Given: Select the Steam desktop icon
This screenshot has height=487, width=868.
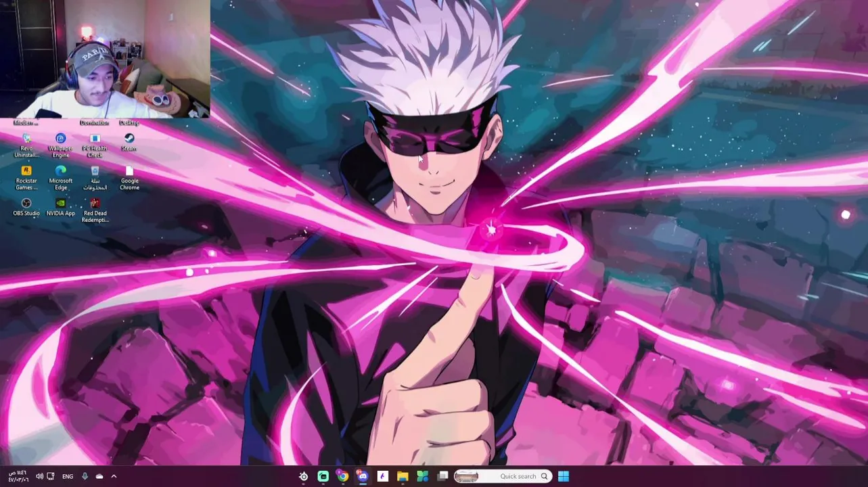Looking at the screenshot, I should (x=129, y=142).
